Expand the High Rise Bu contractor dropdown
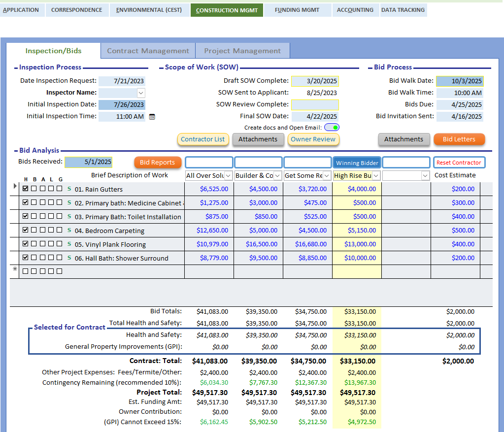Screen dimensions: 504x432 point(376,175)
